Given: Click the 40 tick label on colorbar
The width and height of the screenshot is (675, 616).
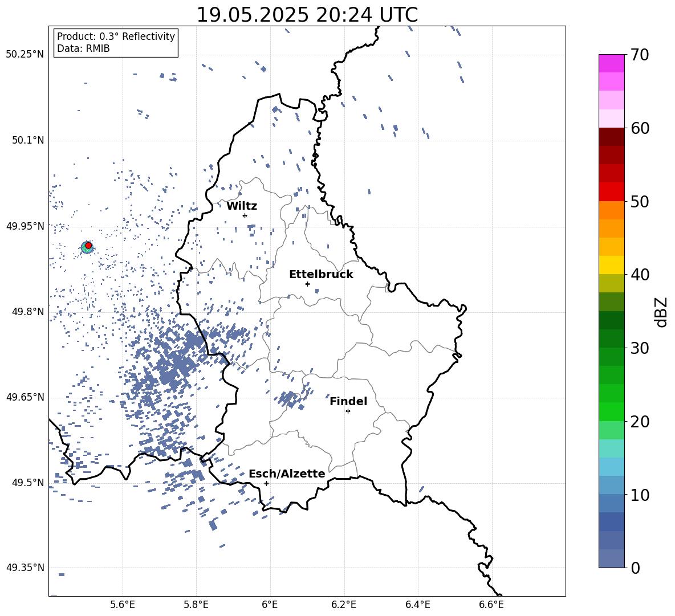Looking at the screenshot, I should point(640,275).
